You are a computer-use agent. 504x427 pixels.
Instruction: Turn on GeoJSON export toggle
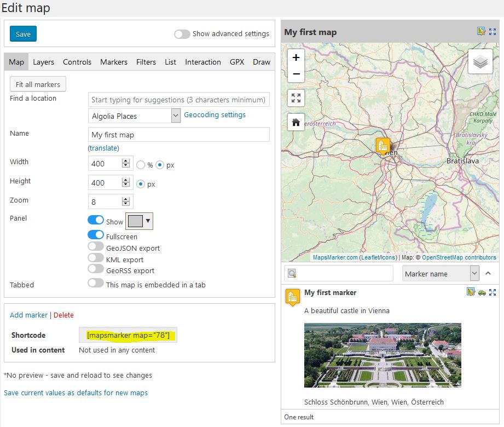(96, 246)
